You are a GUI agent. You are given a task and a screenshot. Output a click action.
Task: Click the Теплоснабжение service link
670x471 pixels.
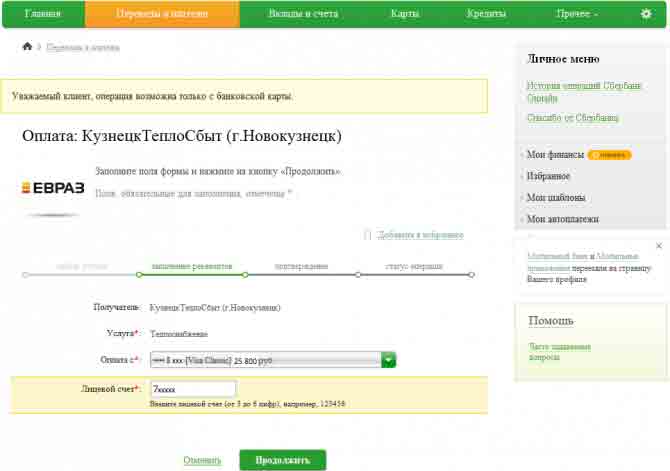[x=179, y=334]
